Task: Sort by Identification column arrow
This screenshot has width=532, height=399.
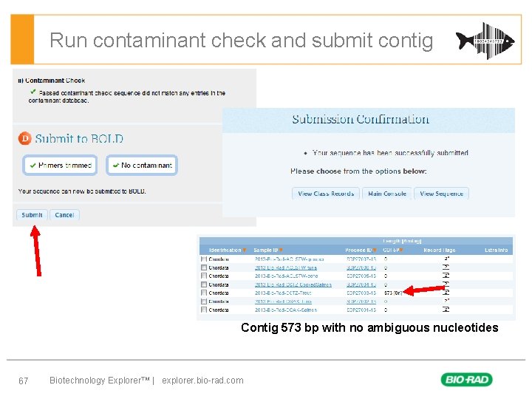Action: click(245, 250)
